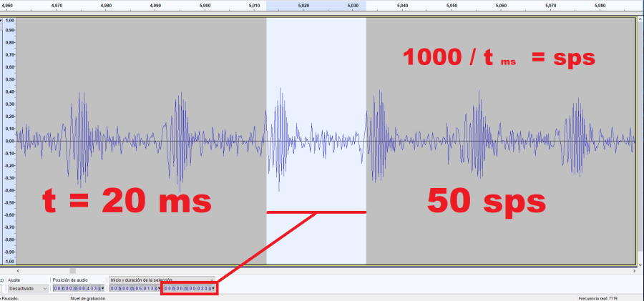Select the selection start field showing 05.013 s

click(x=134, y=288)
